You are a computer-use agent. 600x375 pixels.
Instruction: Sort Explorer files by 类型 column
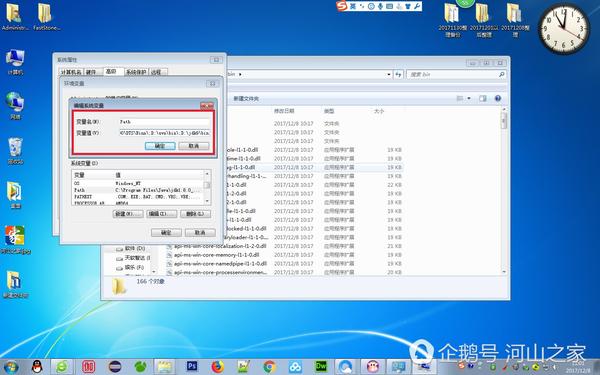pos(329,111)
